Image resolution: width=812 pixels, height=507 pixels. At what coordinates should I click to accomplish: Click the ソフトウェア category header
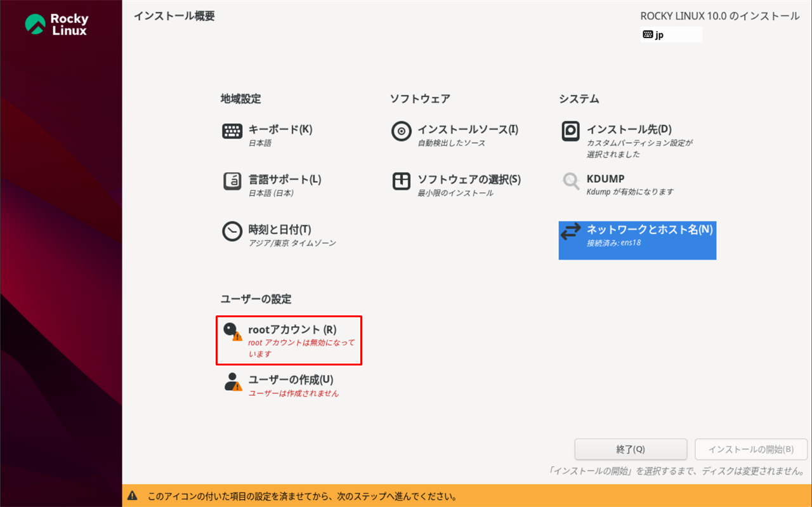point(420,99)
